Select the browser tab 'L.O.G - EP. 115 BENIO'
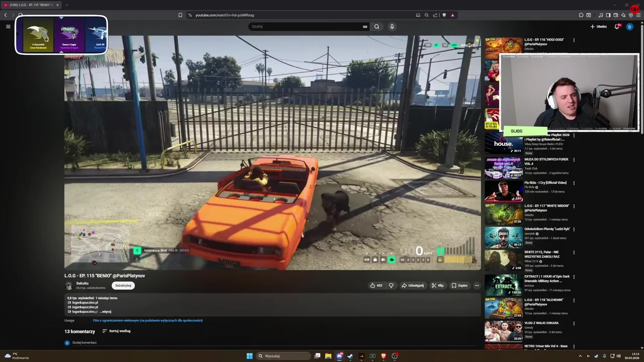 tap(31, 5)
